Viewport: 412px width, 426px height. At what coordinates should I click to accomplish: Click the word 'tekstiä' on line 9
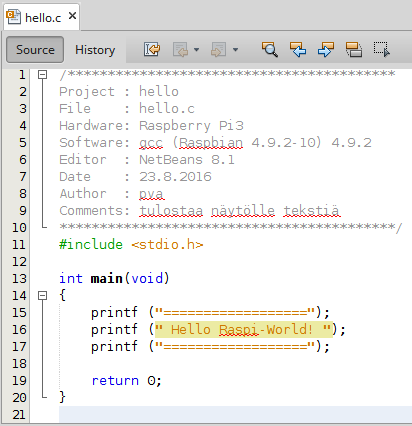coord(311,211)
